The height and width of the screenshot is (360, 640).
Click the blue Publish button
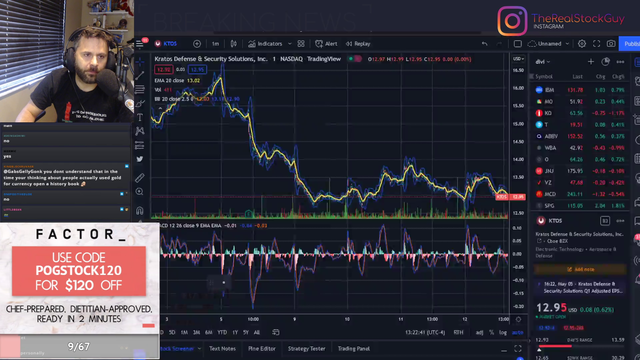pos(630,44)
